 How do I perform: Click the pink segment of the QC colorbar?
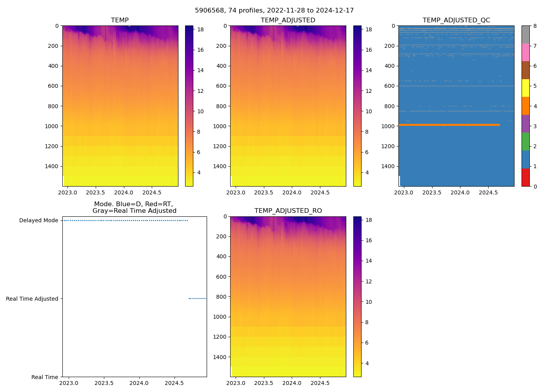pyautogui.click(x=525, y=52)
